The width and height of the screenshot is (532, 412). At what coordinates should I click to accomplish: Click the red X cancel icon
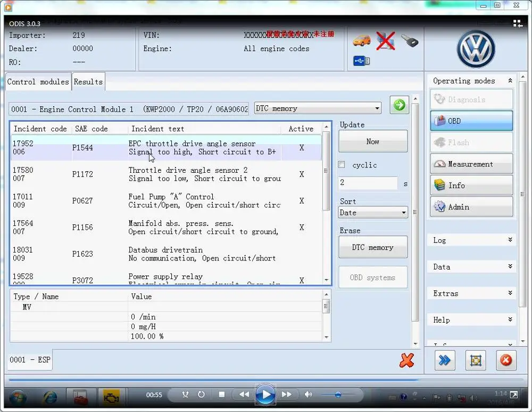pos(406,360)
